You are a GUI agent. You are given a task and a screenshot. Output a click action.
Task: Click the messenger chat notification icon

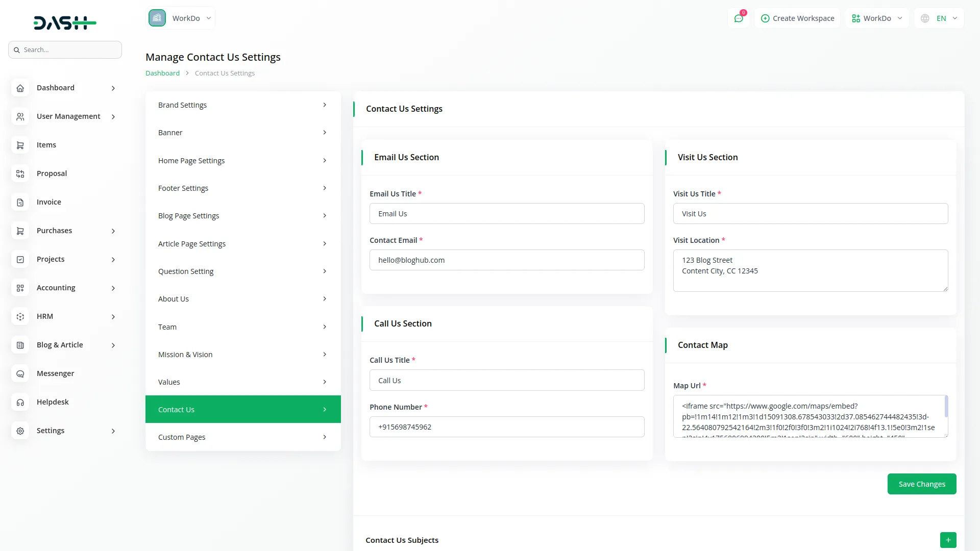click(739, 18)
